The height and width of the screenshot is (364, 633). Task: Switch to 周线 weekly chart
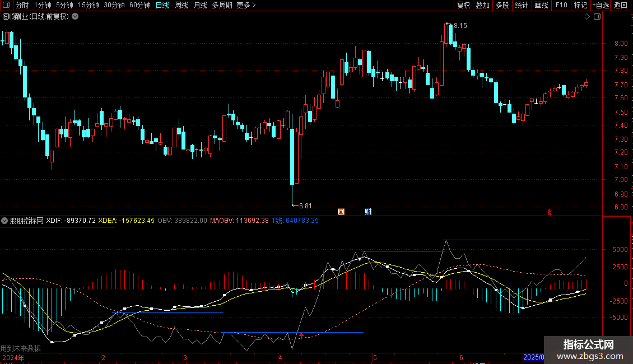181,5
